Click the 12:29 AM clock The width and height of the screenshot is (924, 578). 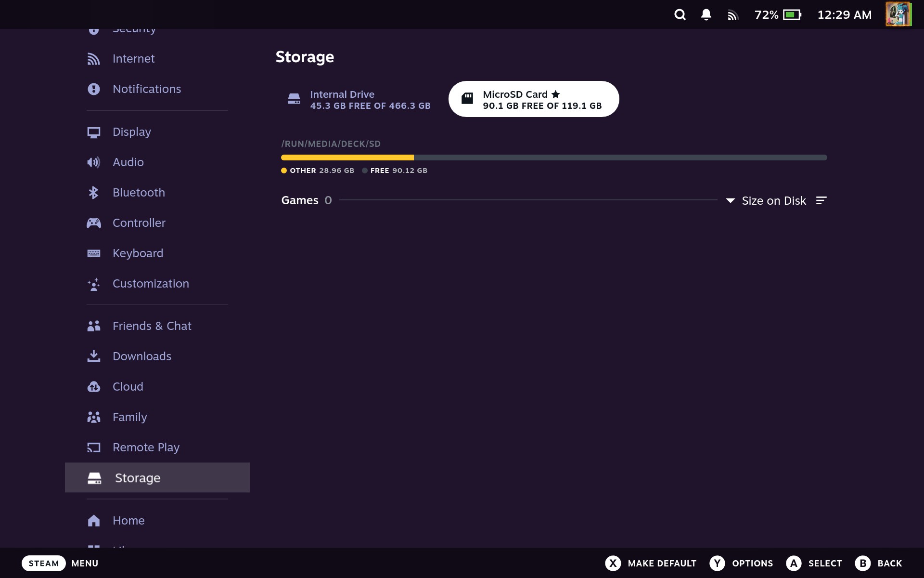coord(845,15)
